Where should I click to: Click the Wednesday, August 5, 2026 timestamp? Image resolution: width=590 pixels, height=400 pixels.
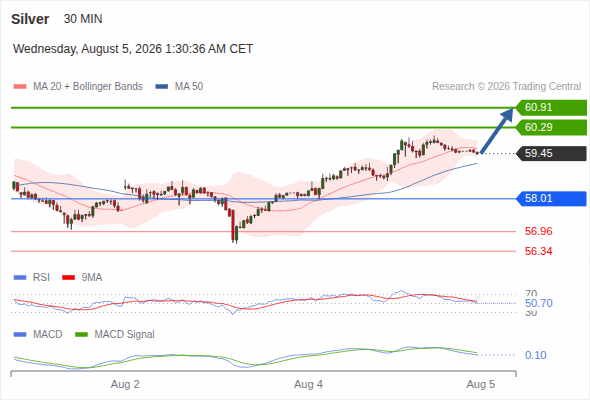click(133, 49)
